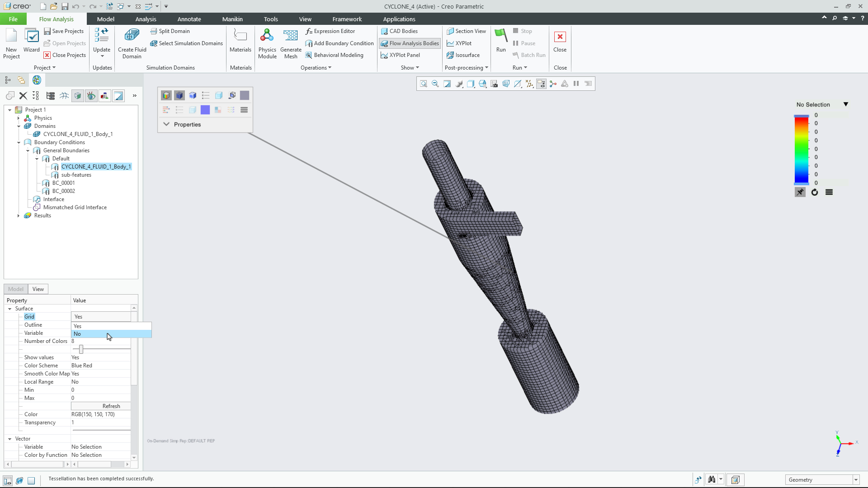The width and height of the screenshot is (868, 488).
Task: Open the View tab of the properties panel
Action: (x=38, y=289)
